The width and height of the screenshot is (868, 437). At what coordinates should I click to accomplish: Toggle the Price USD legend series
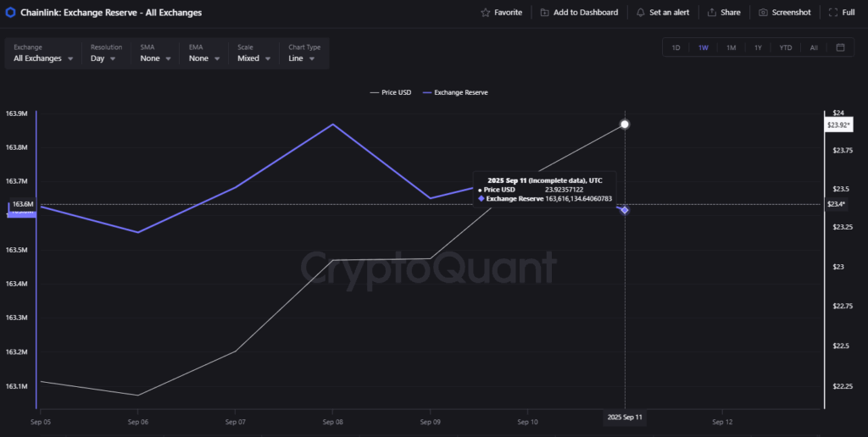pos(391,92)
